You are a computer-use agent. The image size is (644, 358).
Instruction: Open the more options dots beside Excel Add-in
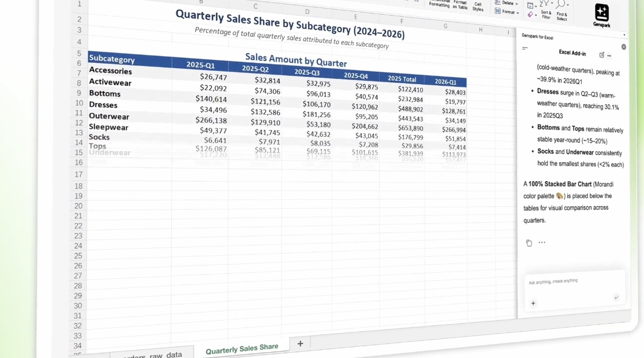609,55
